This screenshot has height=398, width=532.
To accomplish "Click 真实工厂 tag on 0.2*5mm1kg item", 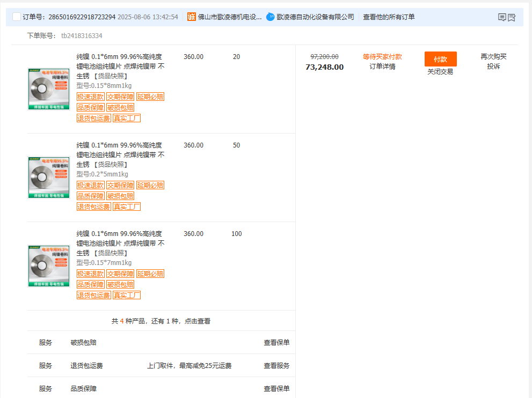I will pyautogui.click(x=127, y=207).
